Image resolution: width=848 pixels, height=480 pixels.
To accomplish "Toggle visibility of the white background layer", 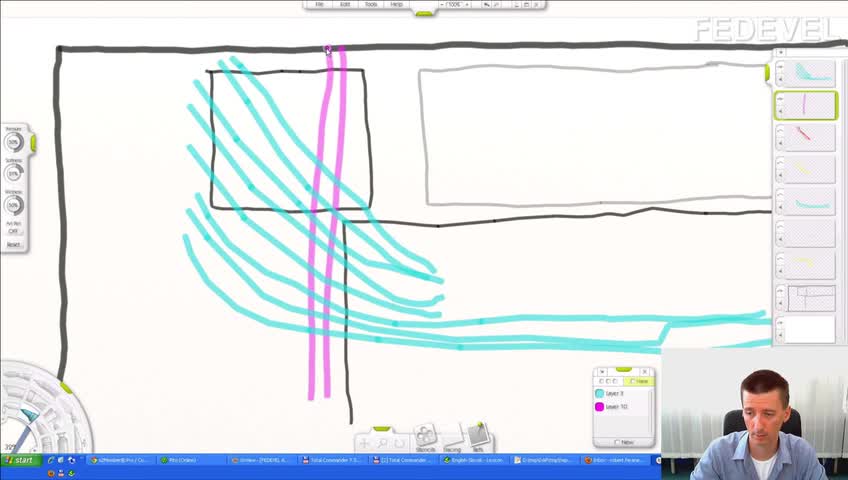I will coord(780,323).
